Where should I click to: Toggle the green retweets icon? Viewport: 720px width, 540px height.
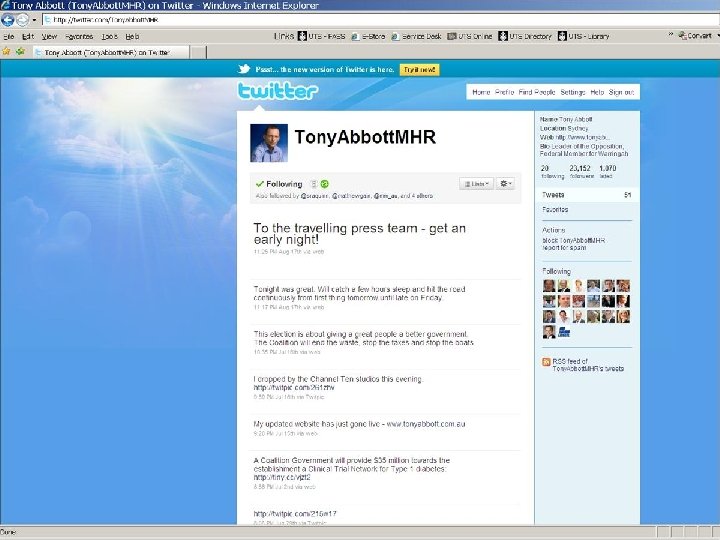tap(325, 184)
